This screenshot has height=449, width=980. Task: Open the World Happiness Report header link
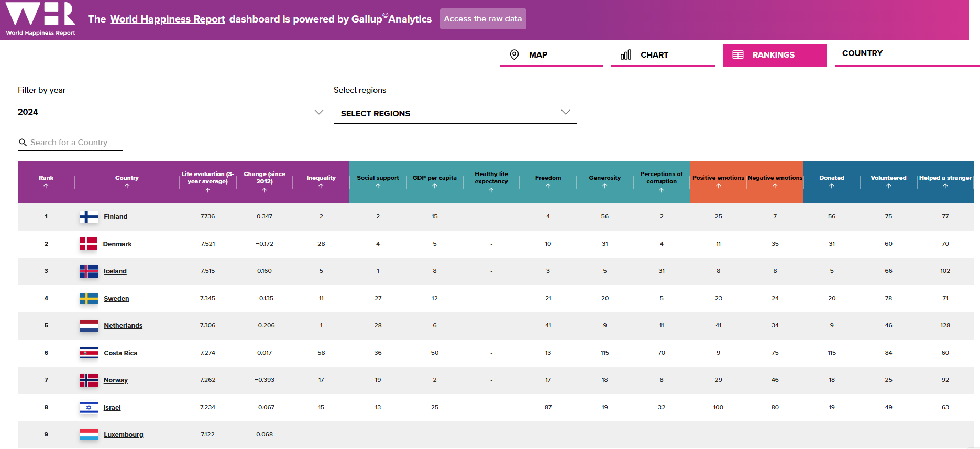168,19
